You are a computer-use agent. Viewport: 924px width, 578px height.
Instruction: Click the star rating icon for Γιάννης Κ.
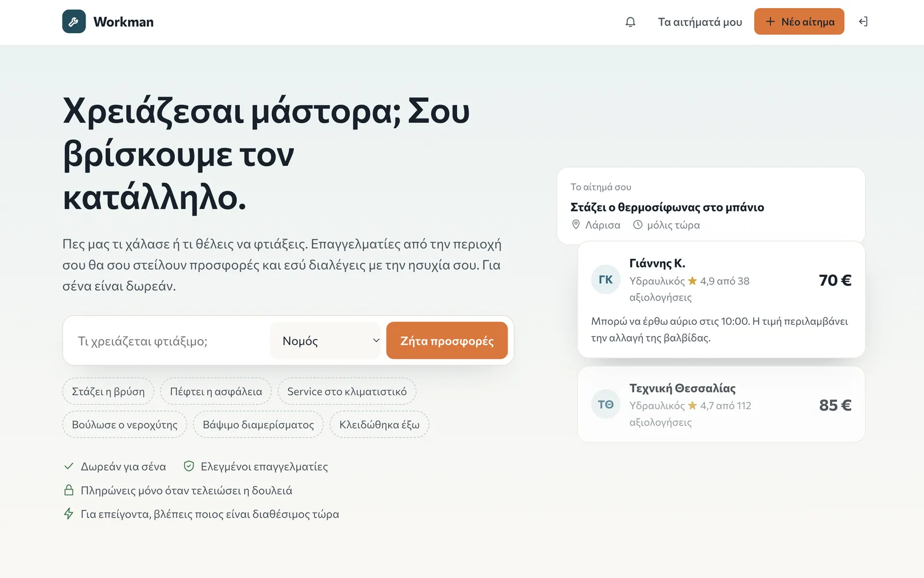click(692, 281)
